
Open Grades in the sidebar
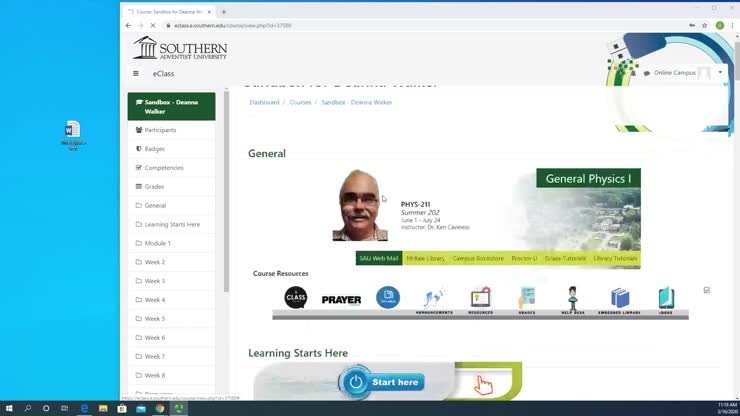pyautogui.click(x=171, y=187)
